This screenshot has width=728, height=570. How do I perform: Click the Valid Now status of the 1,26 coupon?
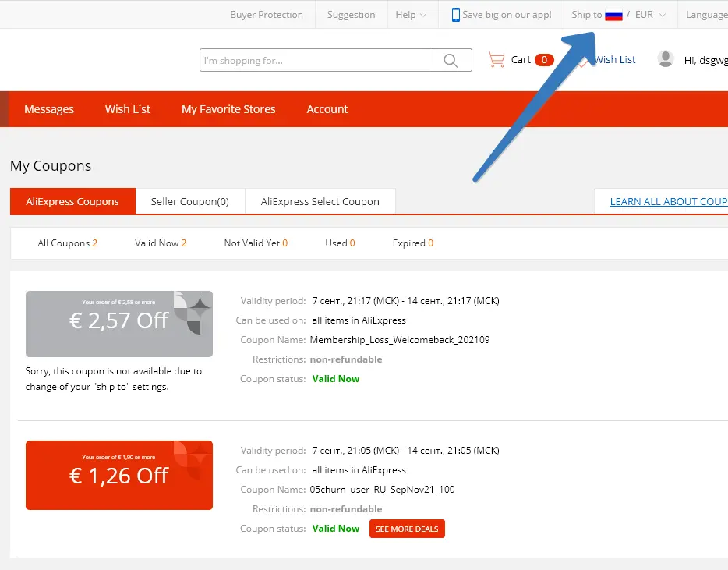click(x=336, y=528)
